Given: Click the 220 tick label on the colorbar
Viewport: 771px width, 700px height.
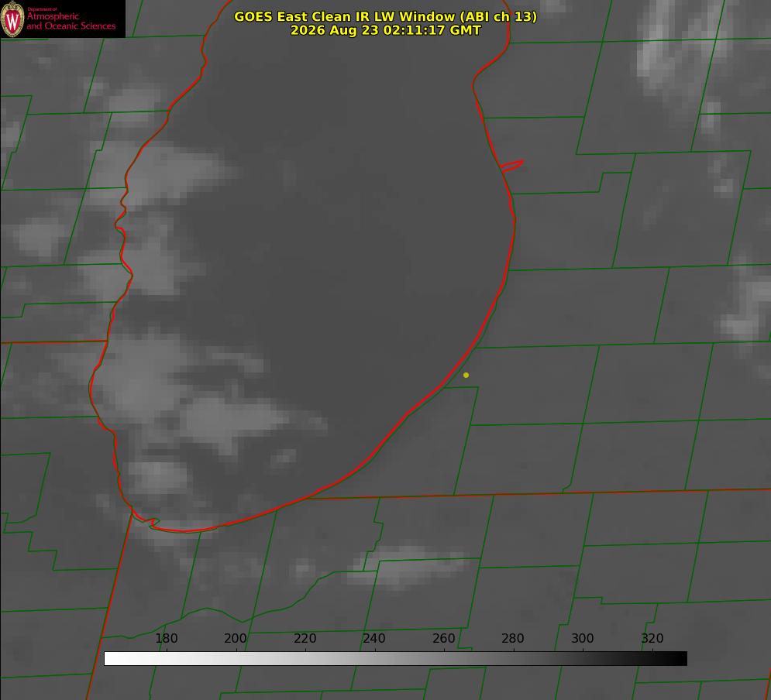Looking at the screenshot, I should [x=305, y=638].
